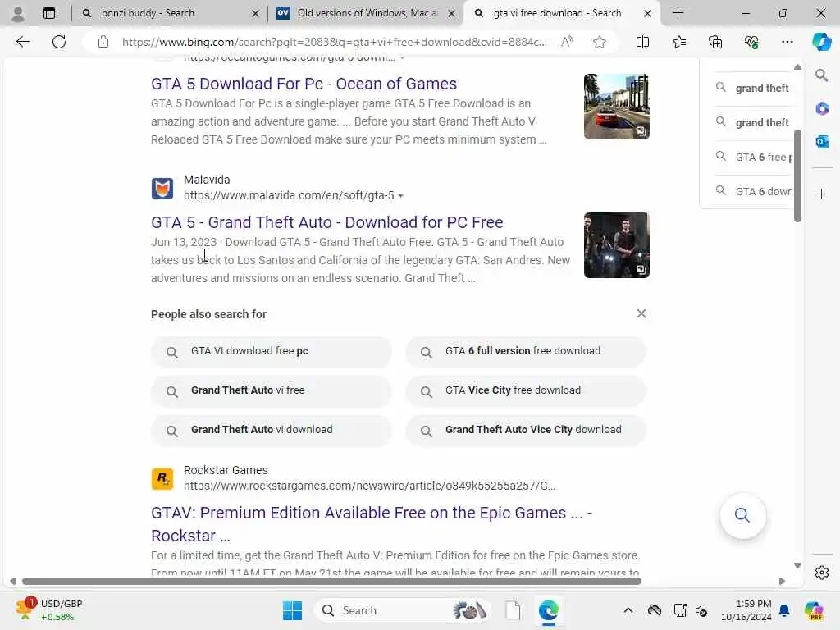840x630 pixels.
Task: Expand Malavida URL dropdown arrow
Action: 400,196
